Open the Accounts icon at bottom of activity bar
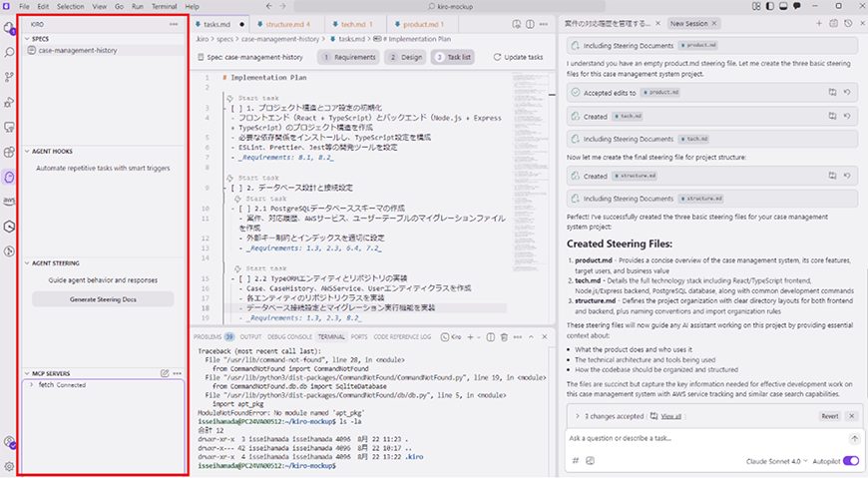 click(9, 442)
